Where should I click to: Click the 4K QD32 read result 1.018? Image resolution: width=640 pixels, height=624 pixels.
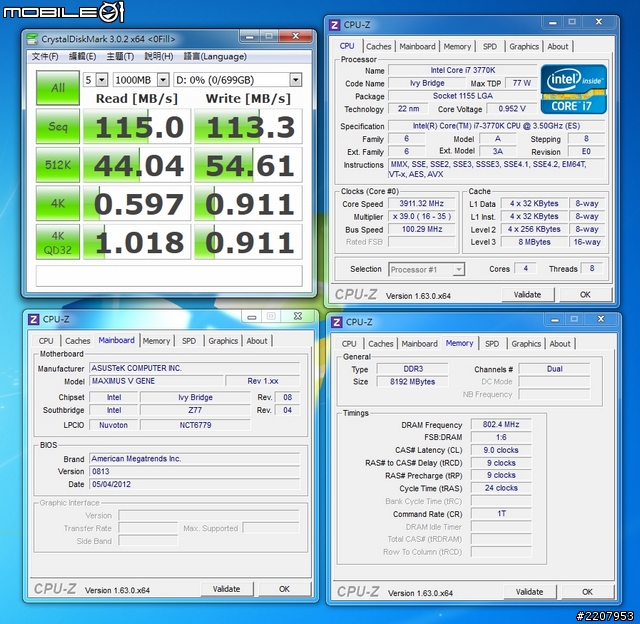[x=137, y=242]
